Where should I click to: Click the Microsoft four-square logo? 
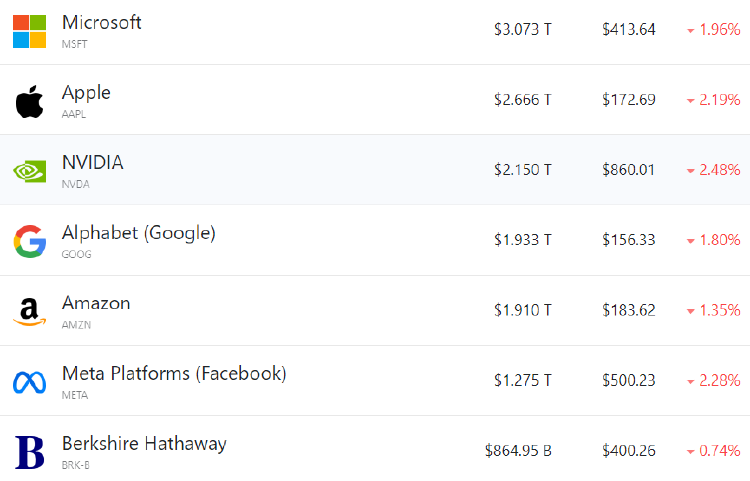pyautogui.click(x=30, y=32)
